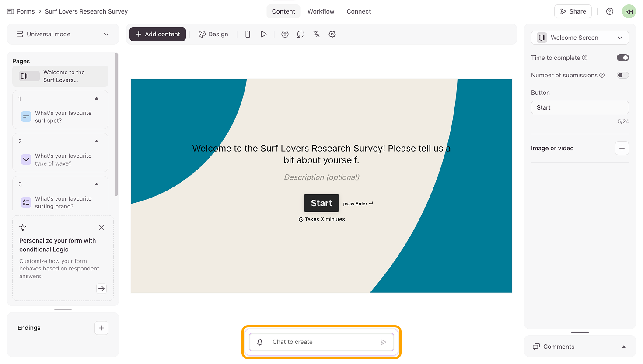Screen dimensions: 643x364
Task: Open the Universal mode dropdown
Action: click(x=63, y=34)
